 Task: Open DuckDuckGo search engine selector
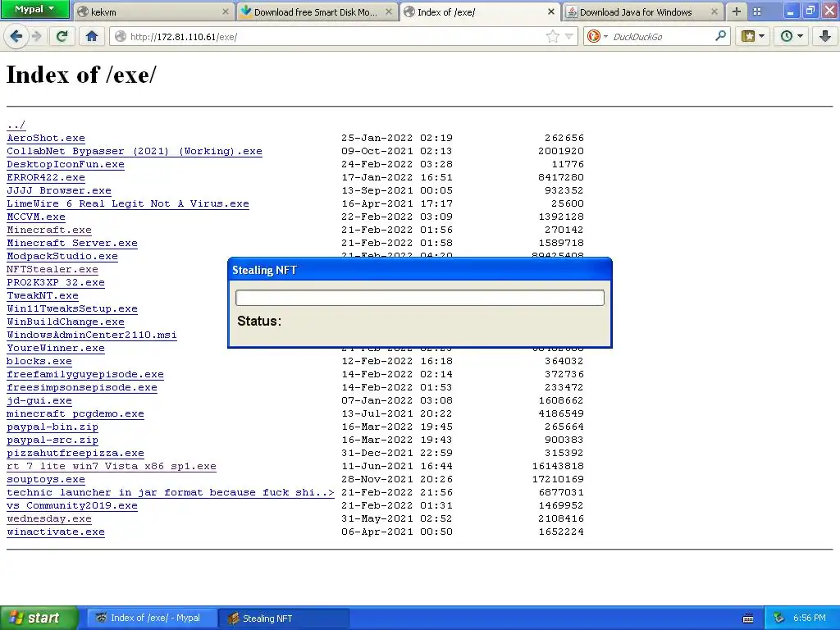[x=597, y=36]
